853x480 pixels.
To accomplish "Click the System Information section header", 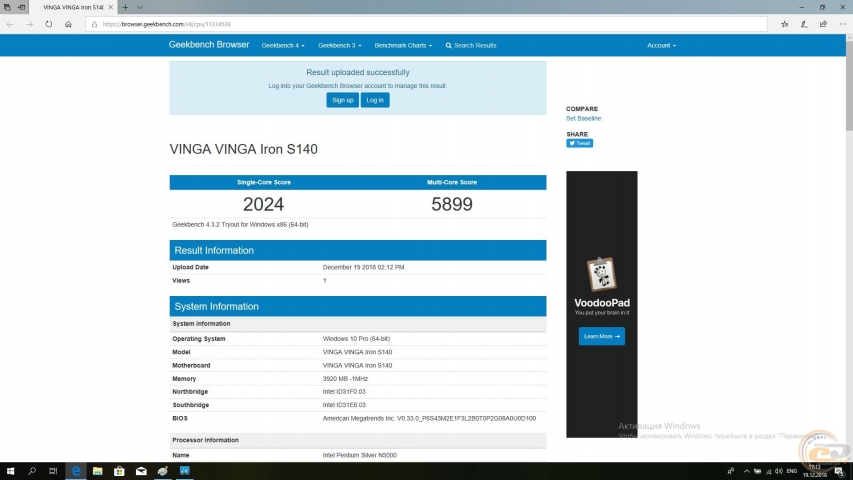I will (x=357, y=306).
